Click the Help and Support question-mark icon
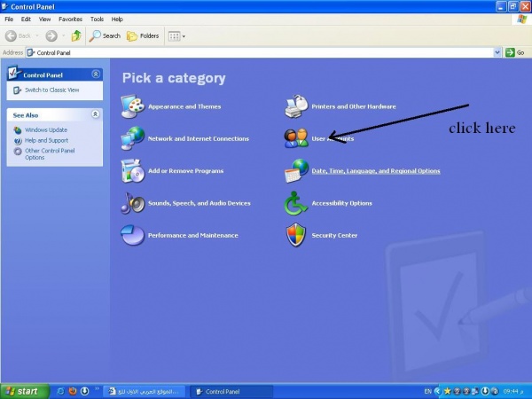The image size is (532, 399). click(x=18, y=140)
